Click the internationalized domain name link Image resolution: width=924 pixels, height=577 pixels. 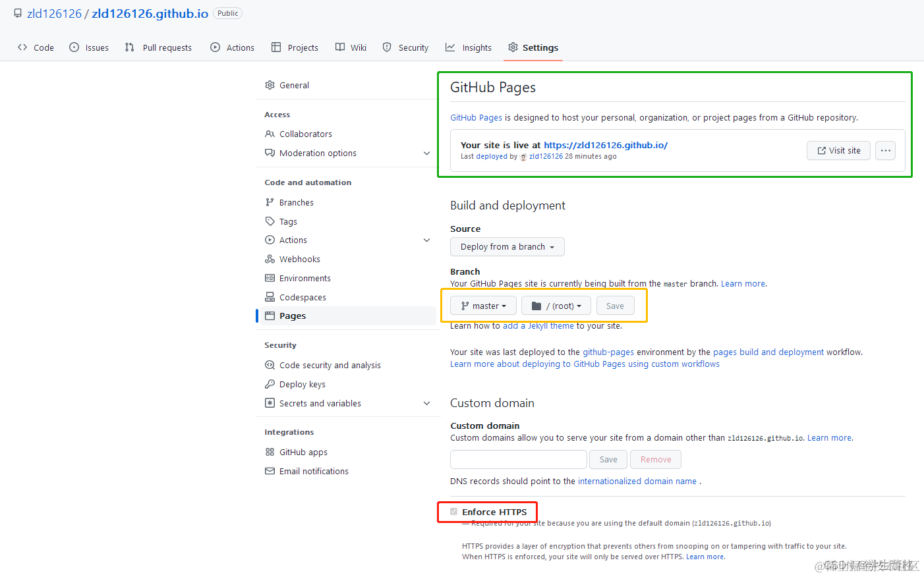tap(637, 481)
